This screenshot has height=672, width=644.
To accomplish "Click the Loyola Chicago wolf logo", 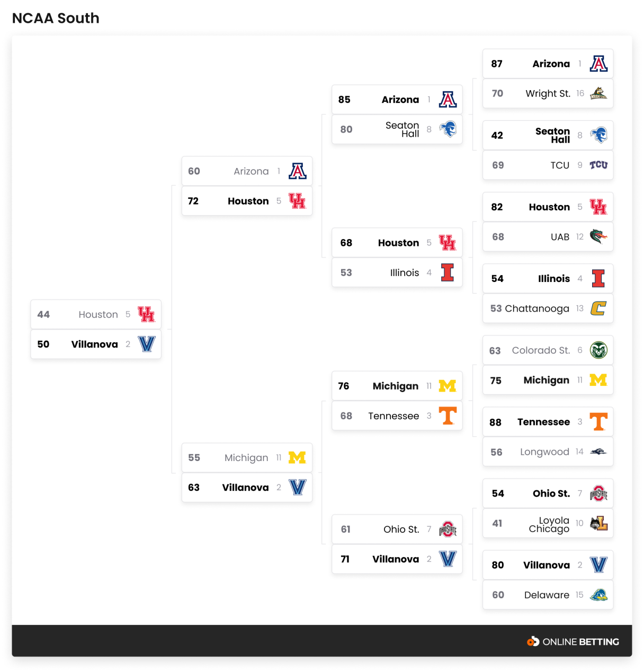I will pos(598,524).
